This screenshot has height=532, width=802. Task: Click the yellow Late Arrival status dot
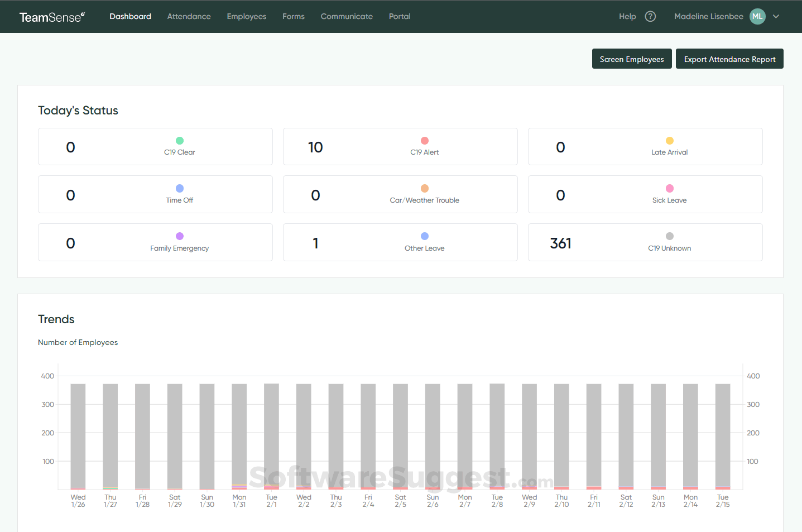pos(669,141)
